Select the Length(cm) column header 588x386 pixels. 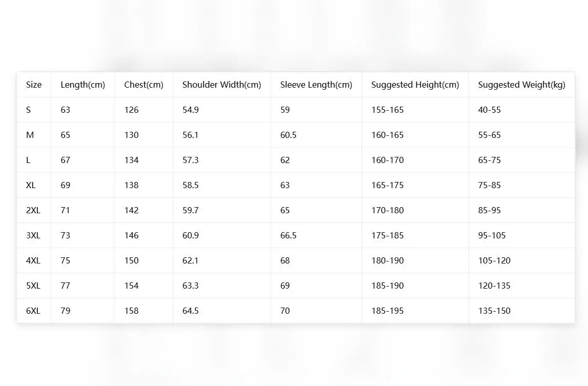click(83, 85)
